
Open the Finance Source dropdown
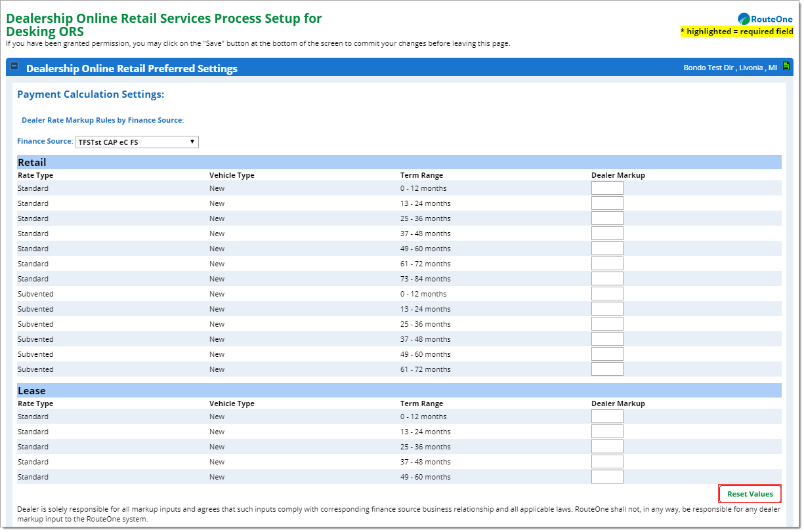[x=137, y=142]
